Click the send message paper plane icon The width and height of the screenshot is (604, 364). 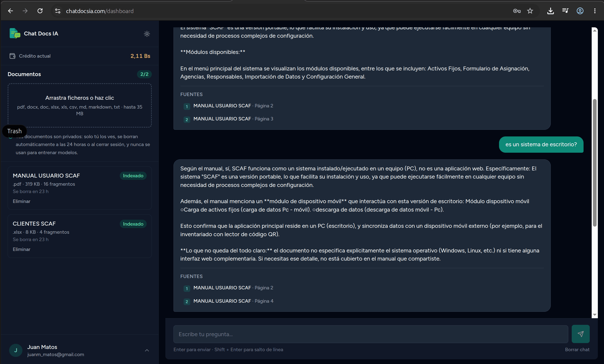(x=581, y=334)
